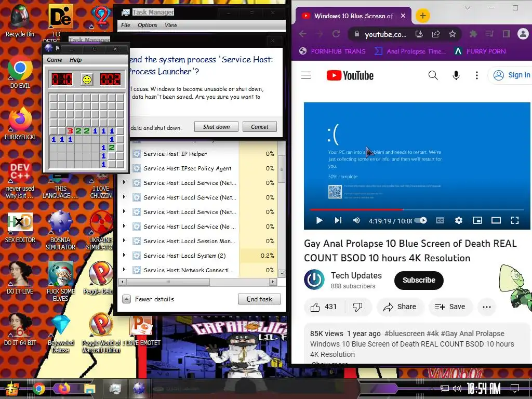
Task: Click the share page icon in address bar
Action: (x=436, y=34)
